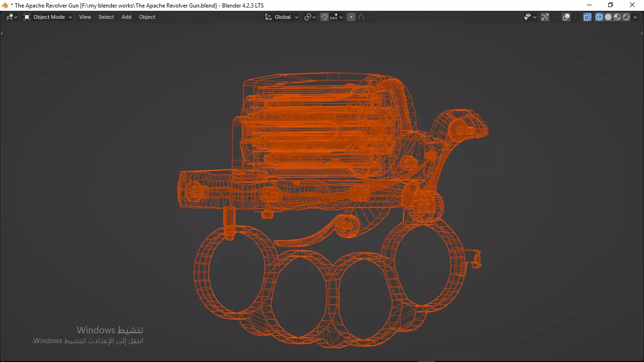This screenshot has height=362, width=644.
Task: Toggle the Show Gizmo button
Action: 545,17
